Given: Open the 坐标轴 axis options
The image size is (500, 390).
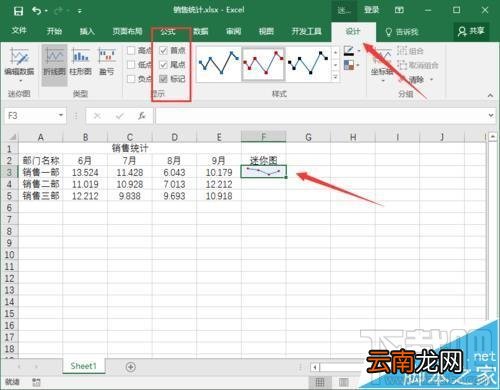Looking at the screenshot, I should point(382,64).
